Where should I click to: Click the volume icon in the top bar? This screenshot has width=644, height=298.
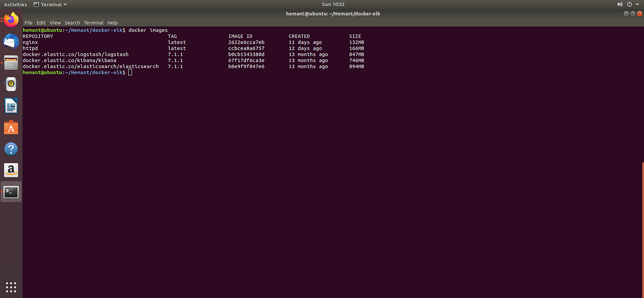(x=620, y=4)
